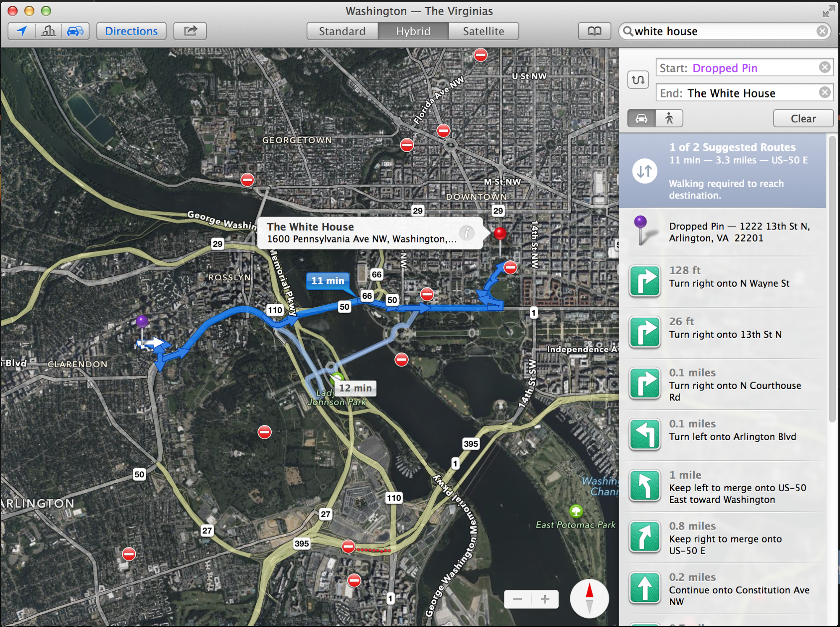The image size is (840, 627).
Task: Toggle the 3D buildings view icon
Action: (x=49, y=31)
